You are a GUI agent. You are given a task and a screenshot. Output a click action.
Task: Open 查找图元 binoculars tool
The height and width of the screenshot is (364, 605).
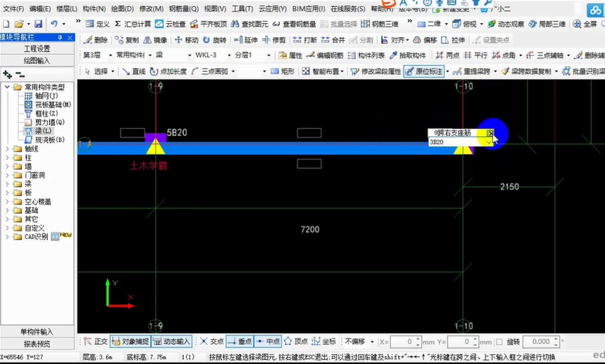(x=250, y=24)
